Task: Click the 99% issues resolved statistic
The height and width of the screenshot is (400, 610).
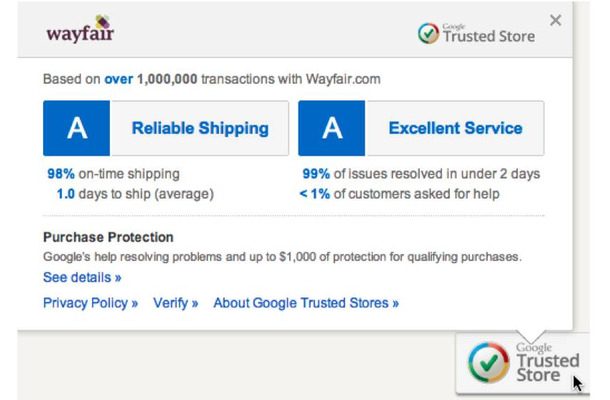Action: click(x=421, y=174)
